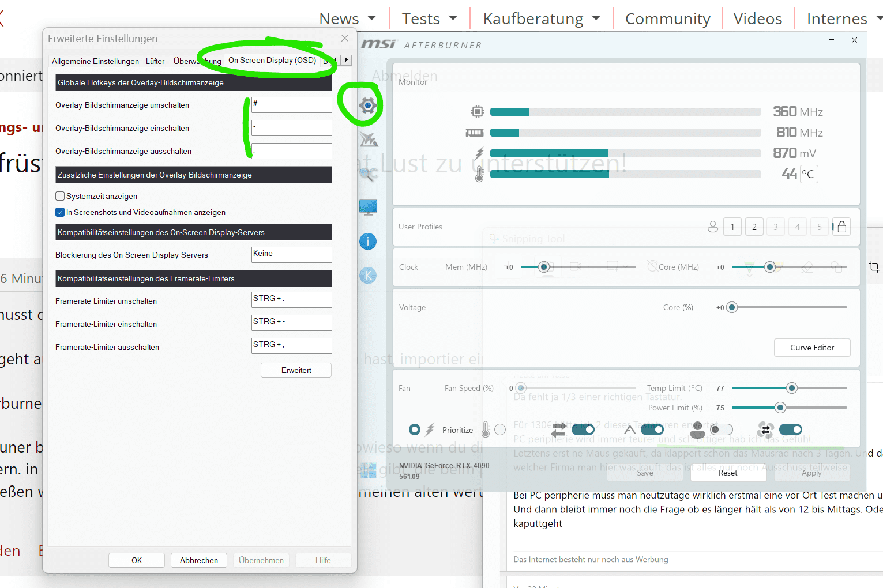Image resolution: width=883 pixels, height=588 pixels.
Task: Click Framerate-Limiter umschalten hotkey field
Action: 292,300
